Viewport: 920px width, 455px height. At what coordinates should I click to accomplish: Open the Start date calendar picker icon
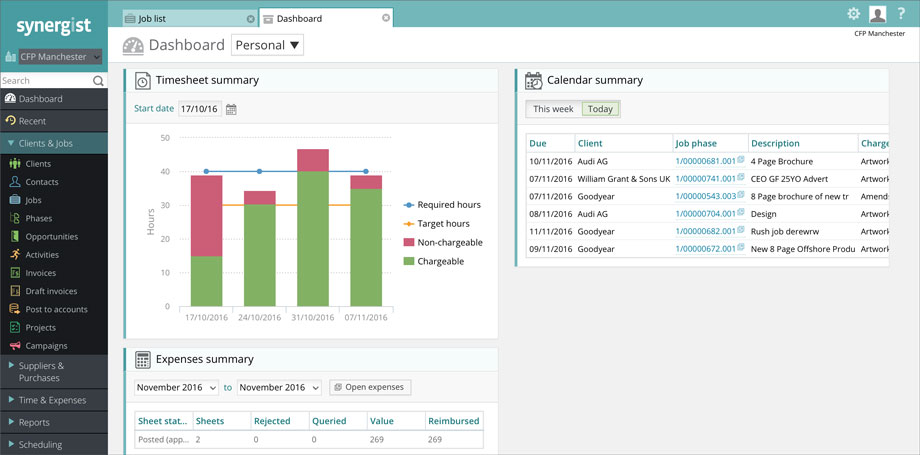click(231, 109)
